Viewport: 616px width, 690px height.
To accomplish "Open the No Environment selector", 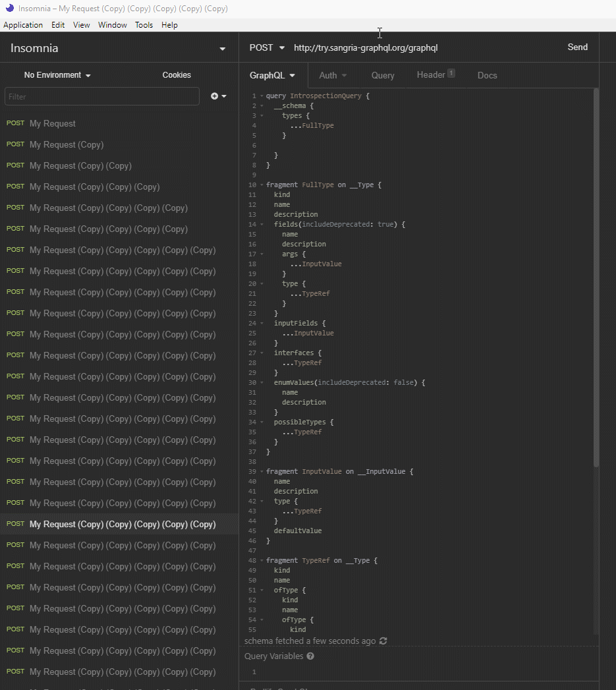I will click(57, 75).
